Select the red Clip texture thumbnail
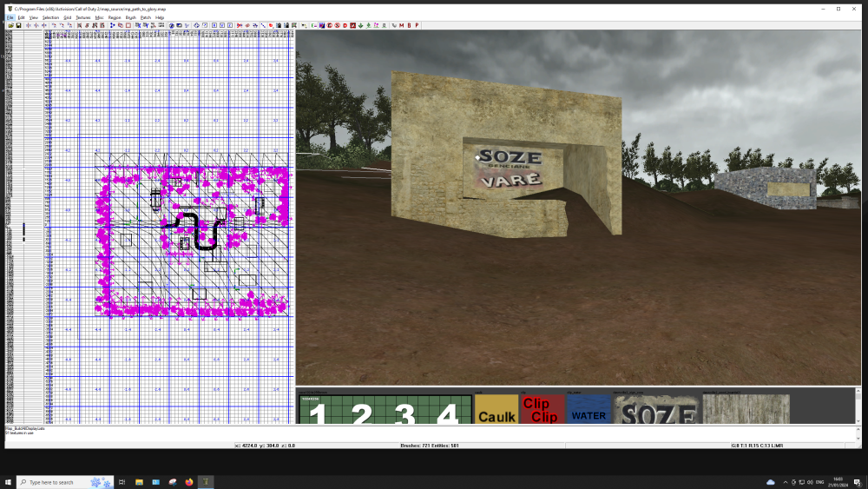The height and width of the screenshot is (489, 868). point(542,410)
